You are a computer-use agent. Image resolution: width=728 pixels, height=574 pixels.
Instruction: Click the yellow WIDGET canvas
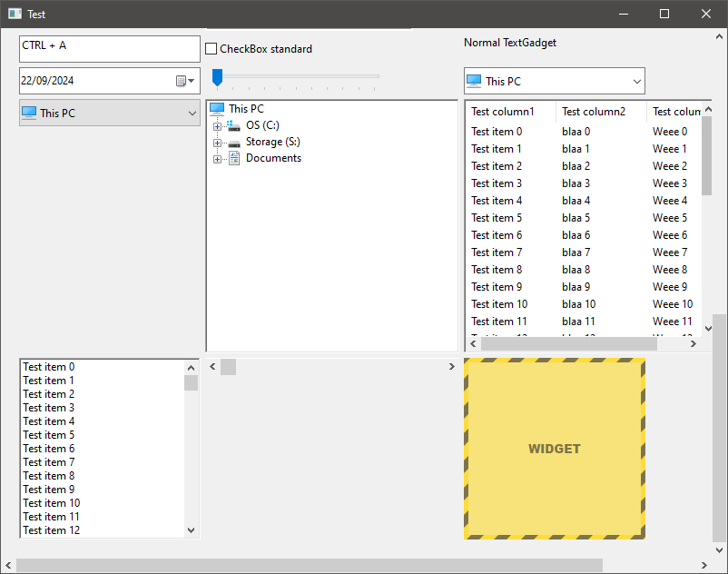pyautogui.click(x=555, y=449)
